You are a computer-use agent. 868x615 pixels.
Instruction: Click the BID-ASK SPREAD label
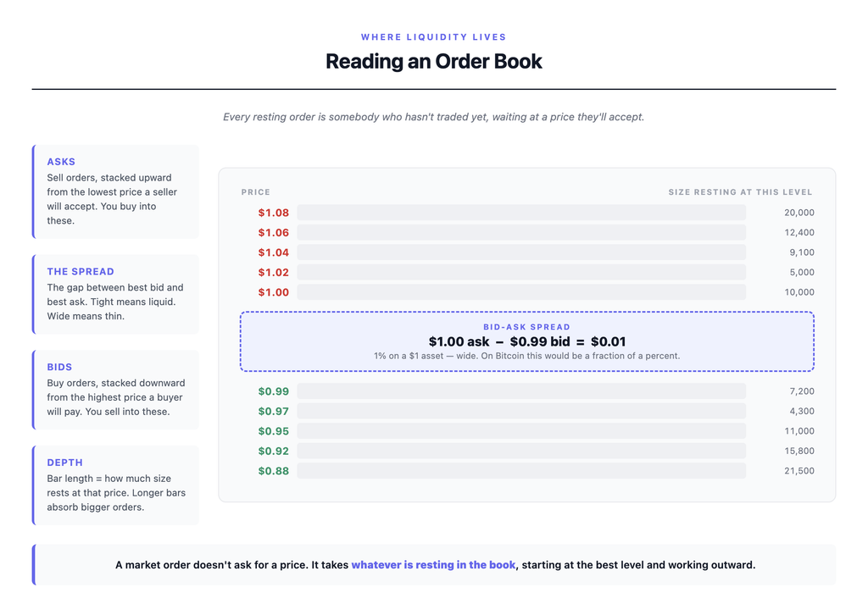[526, 327]
